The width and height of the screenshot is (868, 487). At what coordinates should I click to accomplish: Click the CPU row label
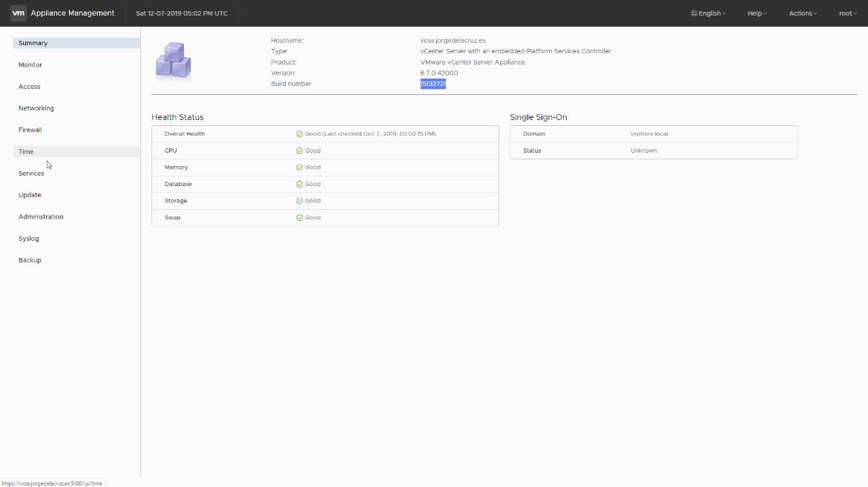click(x=171, y=150)
